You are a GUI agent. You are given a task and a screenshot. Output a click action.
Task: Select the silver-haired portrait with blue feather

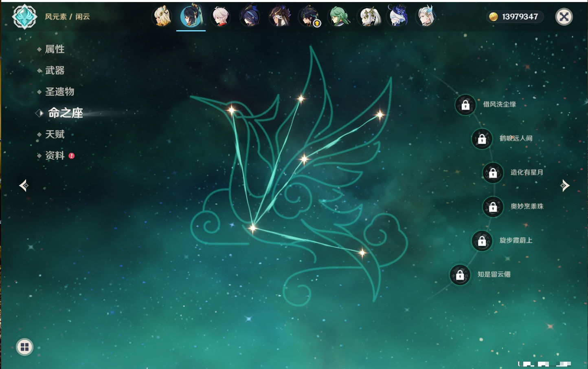426,17
